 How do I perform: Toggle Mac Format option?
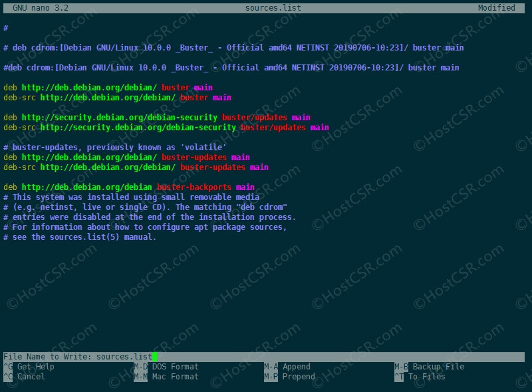click(166, 377)
